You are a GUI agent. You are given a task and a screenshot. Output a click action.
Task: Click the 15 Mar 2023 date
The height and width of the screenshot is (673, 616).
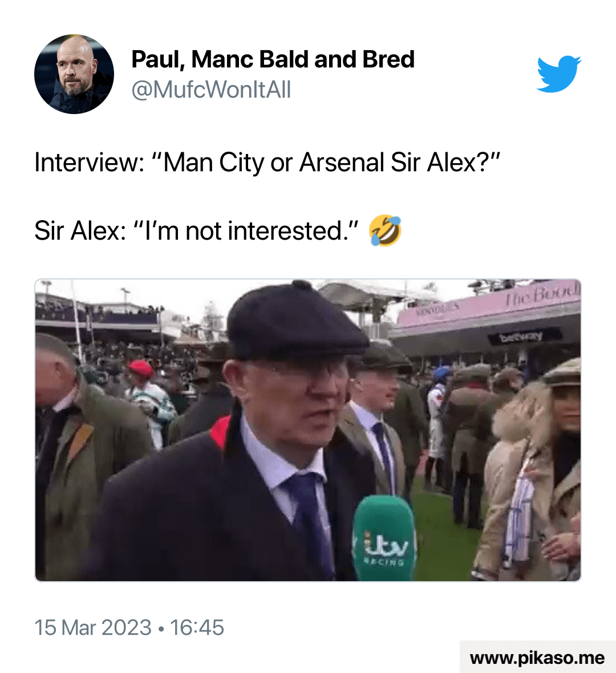pyautogui.click(x=93, y=627)
